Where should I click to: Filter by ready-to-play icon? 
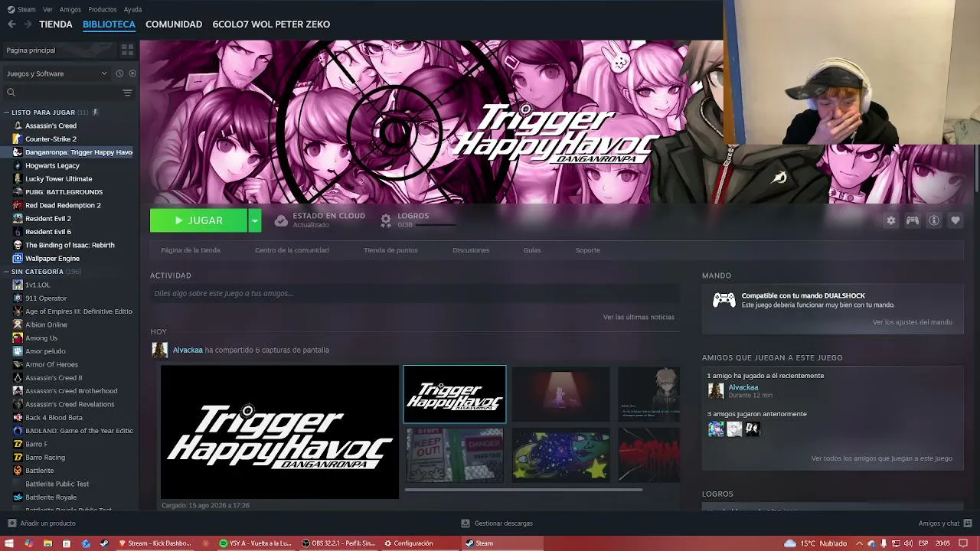[x=132, y=73]
